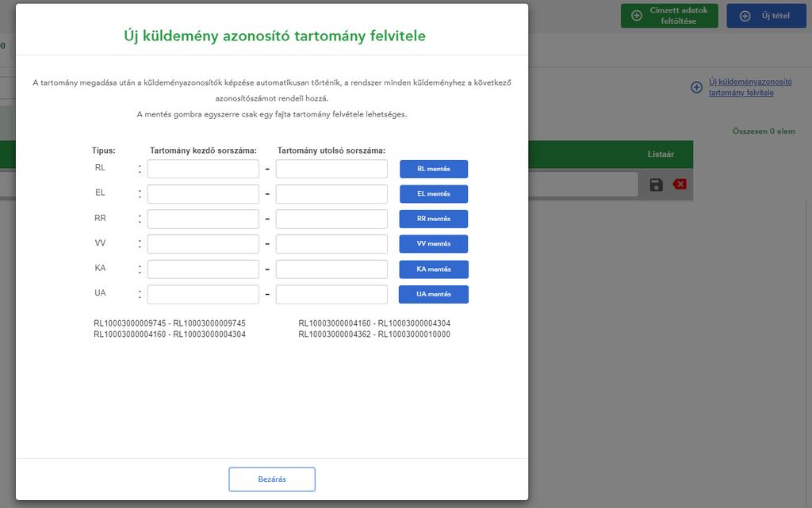Save the KA range with KA mentés
Image resolution: width=812 pixels, height=508 pixels.
tap(434, 269)
